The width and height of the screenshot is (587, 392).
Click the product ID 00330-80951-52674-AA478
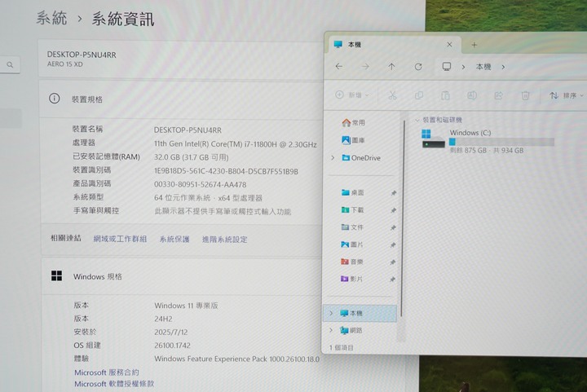point(201,184)
